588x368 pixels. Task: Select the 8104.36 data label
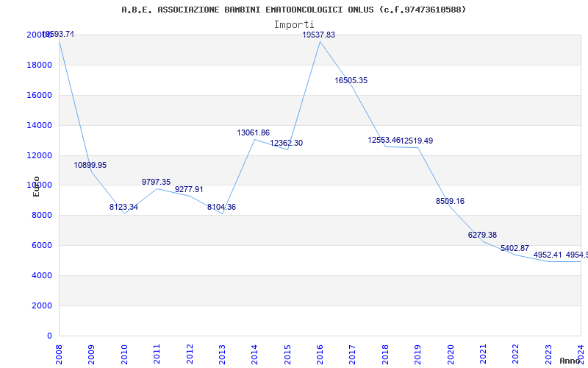(222, 207)
